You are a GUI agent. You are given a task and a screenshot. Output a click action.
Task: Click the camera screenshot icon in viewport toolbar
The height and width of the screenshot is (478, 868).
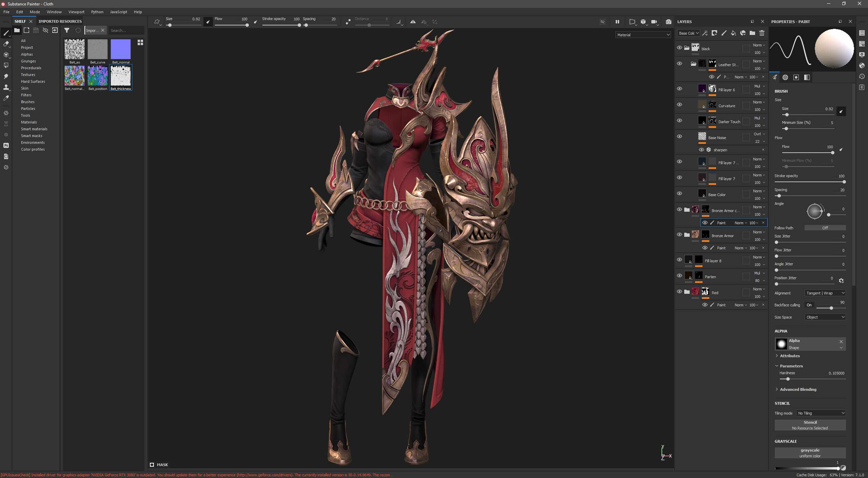pyautogui.click(x=668, y=22)
